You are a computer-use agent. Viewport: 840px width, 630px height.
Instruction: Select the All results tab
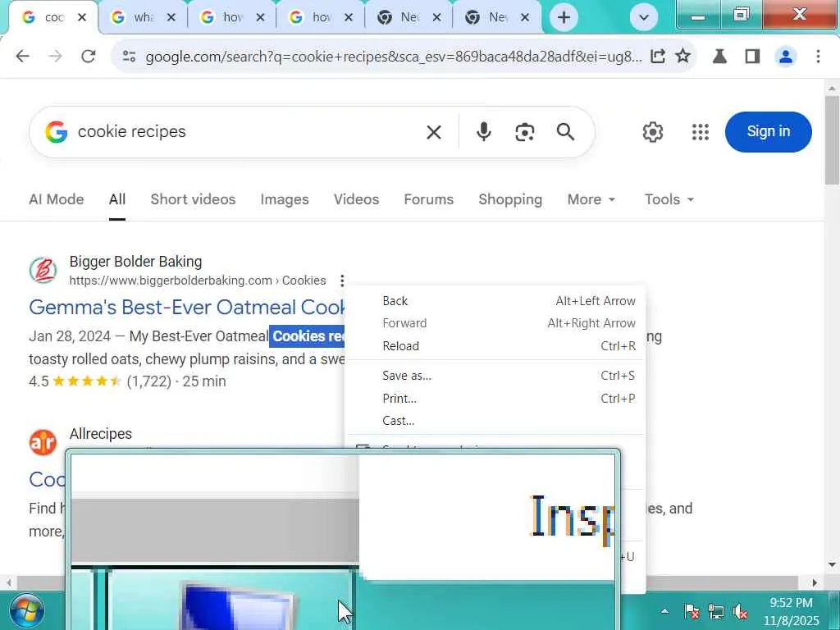point(117,199)
